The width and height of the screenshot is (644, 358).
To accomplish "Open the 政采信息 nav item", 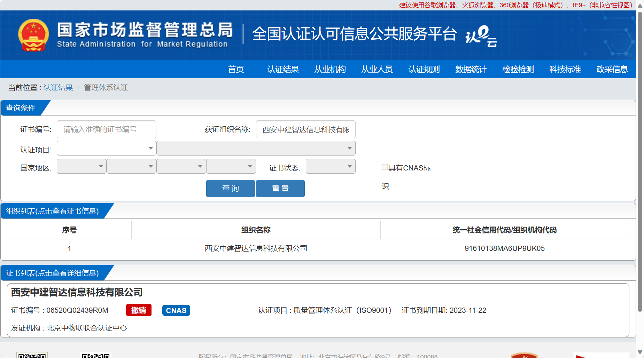I will click(612, 69).
